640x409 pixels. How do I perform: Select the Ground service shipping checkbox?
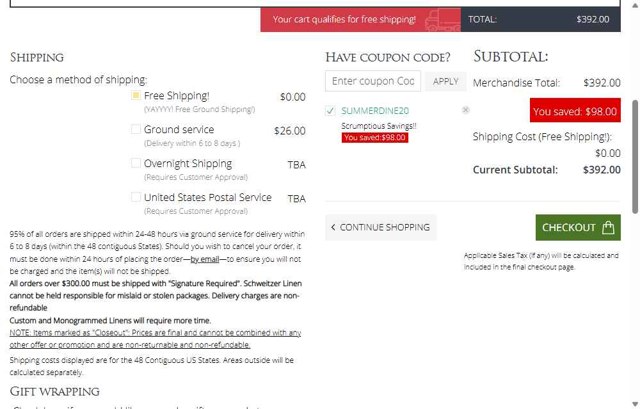[x=136, y=129]
